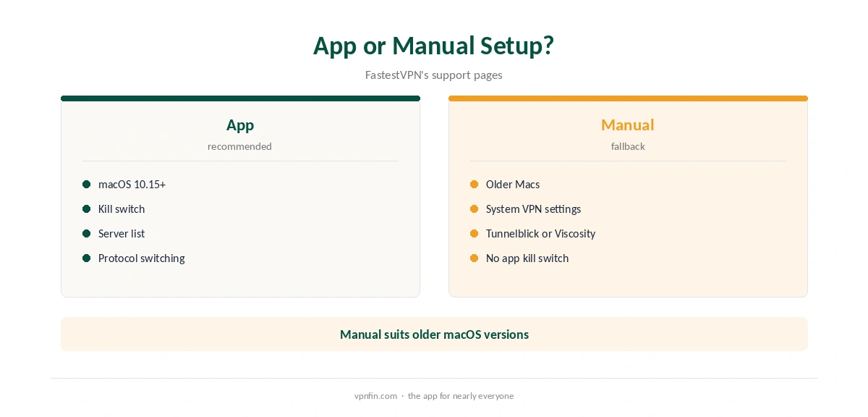Click the "Kill switch" list item

point(122,208)
